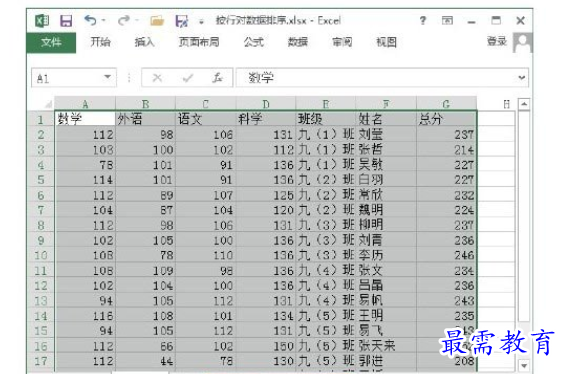
Task: Cancel formula entry with the X icon
Action: tap(157, 78)
